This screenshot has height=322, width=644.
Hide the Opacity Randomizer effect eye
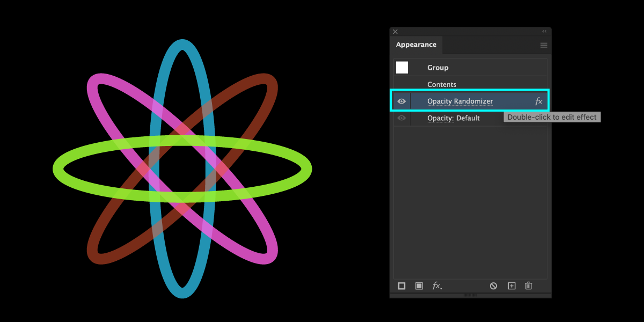(x=401, y=101)
